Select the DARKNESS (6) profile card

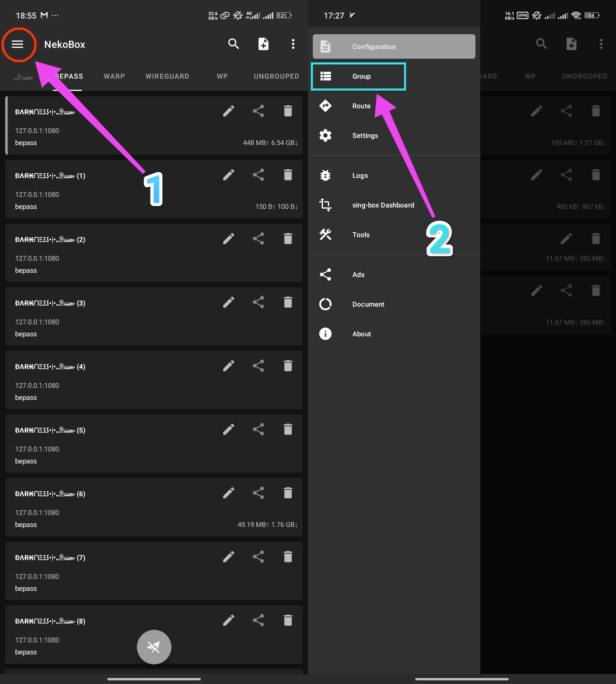click(x=119, y=509)
